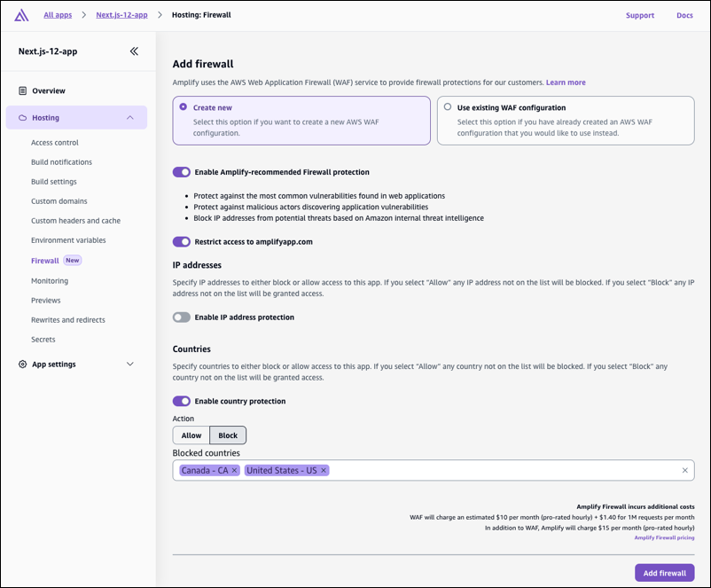Turn off Restrict access to amplifyapp.com
Image resolution: width=711 pixels, height=588 pixels.
click(182, 241)
